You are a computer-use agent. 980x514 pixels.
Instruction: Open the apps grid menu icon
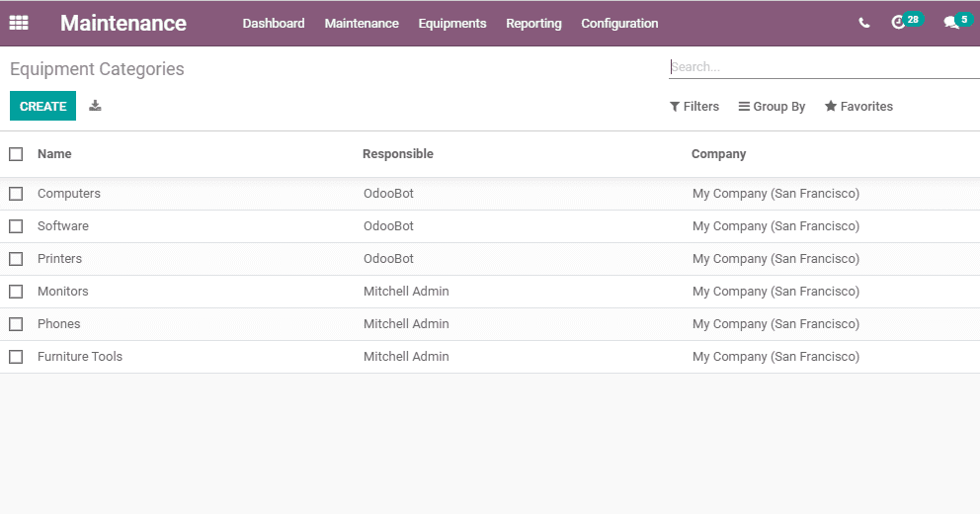click(19, 23)
